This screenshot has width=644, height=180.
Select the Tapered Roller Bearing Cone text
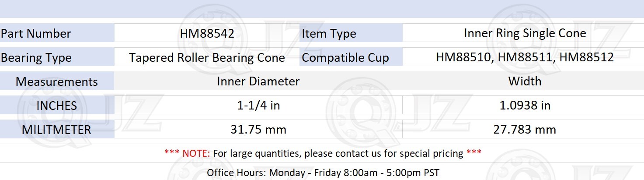[x=207, y=58]
